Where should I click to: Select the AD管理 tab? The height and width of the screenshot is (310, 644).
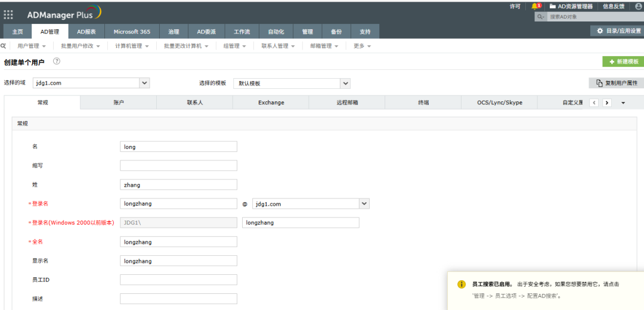click(x=49, y=32)
